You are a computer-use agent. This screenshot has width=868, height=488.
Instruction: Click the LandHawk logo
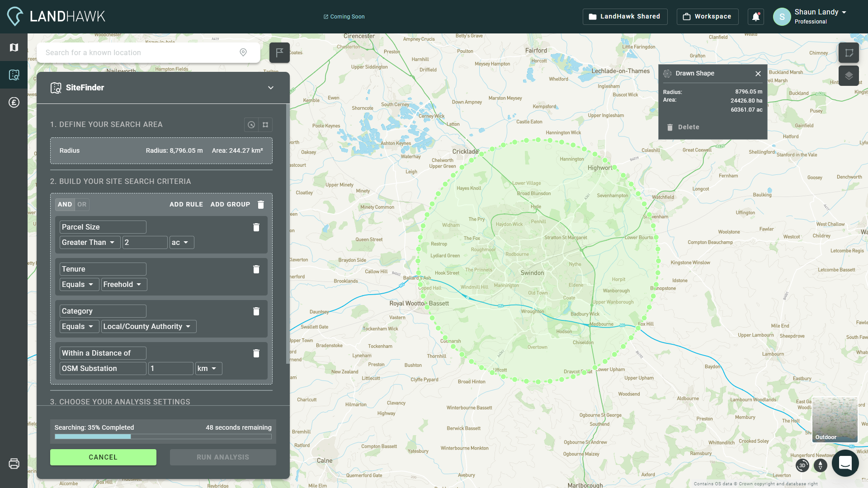(x=57, y=17)
